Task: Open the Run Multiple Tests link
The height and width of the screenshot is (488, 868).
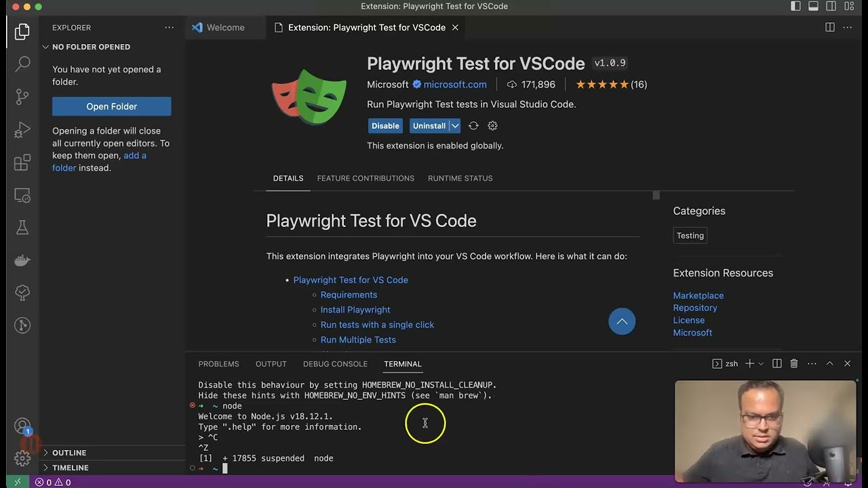Action: pyautogui.click(x=358, y=340)
